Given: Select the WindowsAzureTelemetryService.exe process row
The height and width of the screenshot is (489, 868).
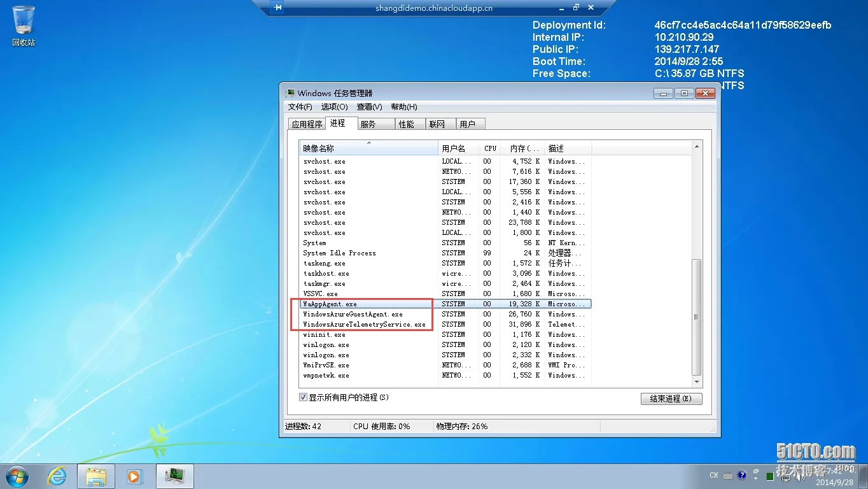Looking at the screenshot, I should pyautogui.click(x=445, y=324).
